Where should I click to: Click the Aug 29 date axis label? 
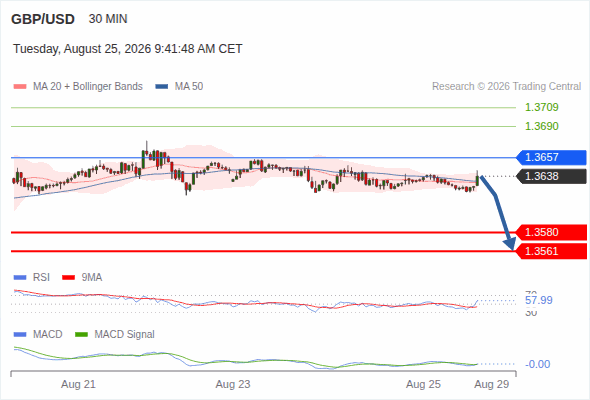492,385
